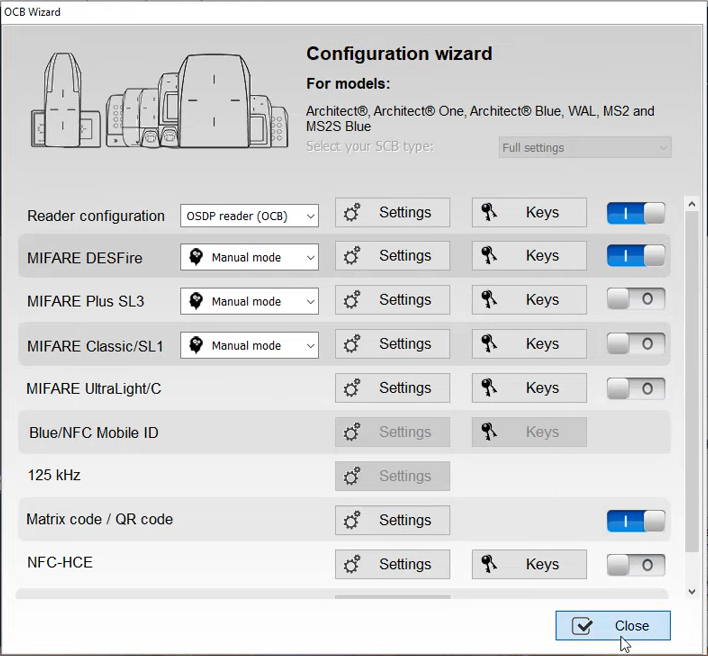
Task: Turn off the Matrix code / QR code toggle
Action: pyautogui.click(x=636, y=520)
